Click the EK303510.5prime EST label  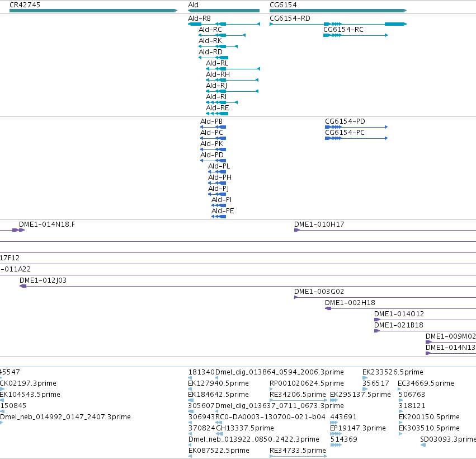click(429, 428)
